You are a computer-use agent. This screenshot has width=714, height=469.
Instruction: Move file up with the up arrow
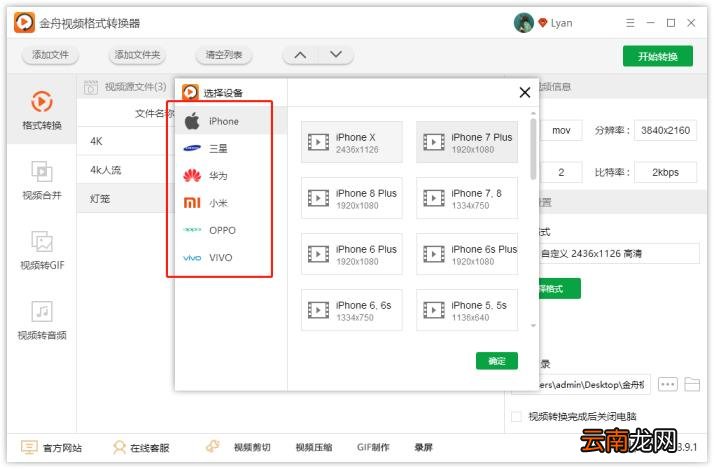coord(300,55)
